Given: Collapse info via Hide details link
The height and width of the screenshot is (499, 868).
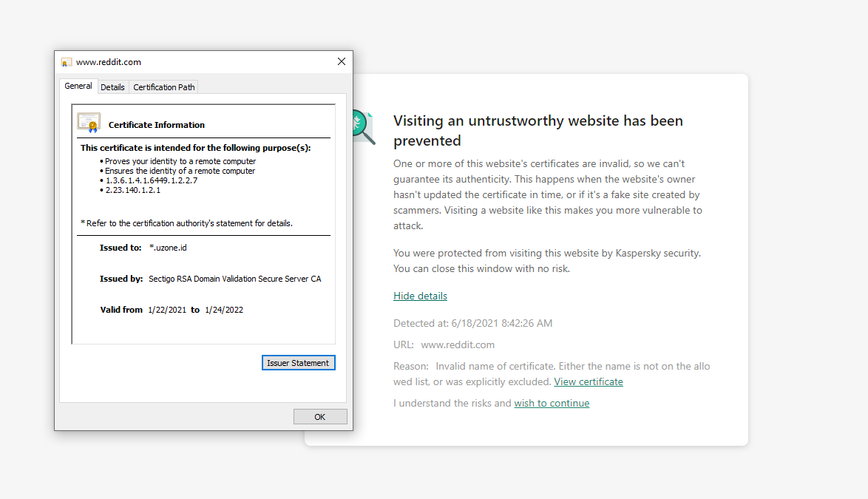Looking at the screenshot, I should tap(420, 296).
